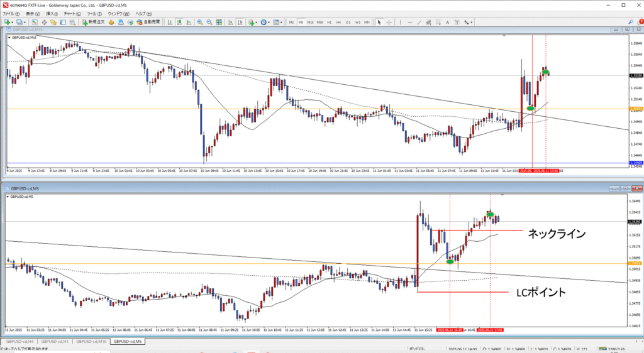Select the Text (A) tool
This screenshot has width=644, height=353.
[447, 22]
